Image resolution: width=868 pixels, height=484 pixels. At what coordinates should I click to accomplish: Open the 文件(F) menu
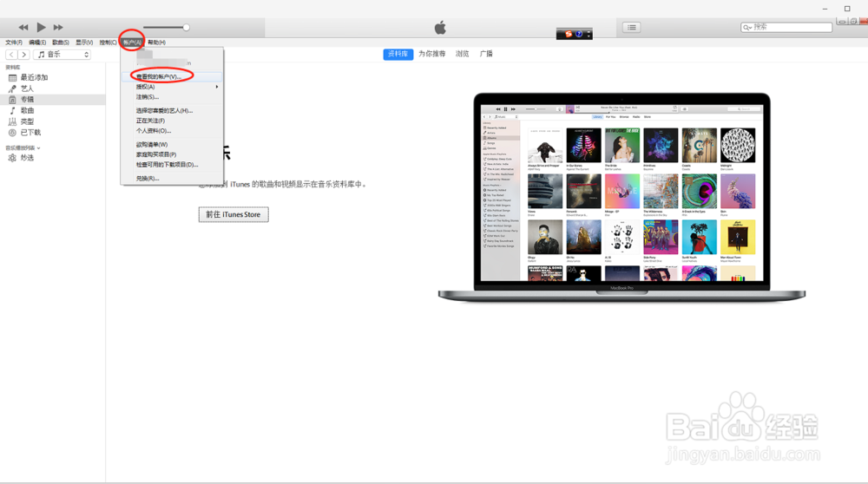pos(14,42)
